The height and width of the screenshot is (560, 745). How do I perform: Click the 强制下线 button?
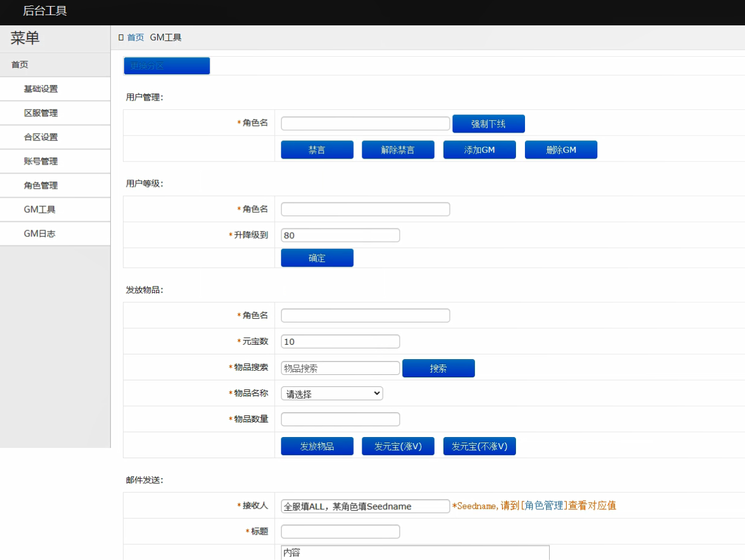tap(489, 124)
